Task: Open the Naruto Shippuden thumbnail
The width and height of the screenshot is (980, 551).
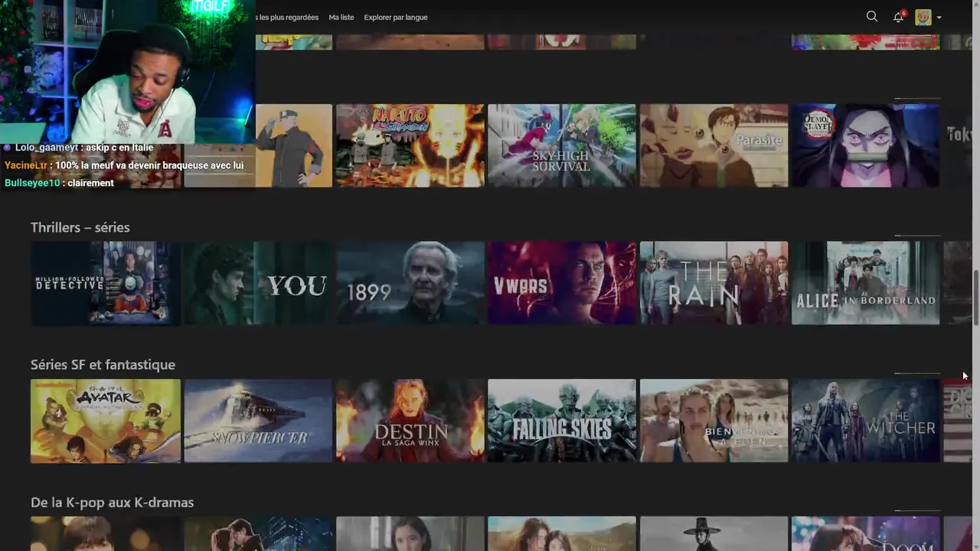Action: pyautogui.click(x=410, y=145)
